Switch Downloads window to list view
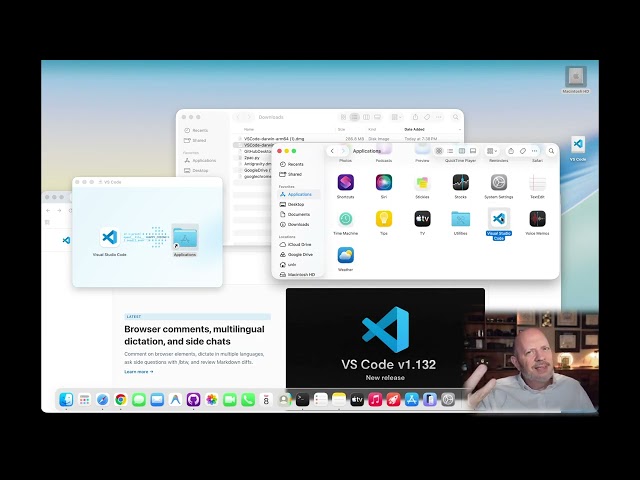The width and height of the screenshot is (640, 480). pos(355,117)
